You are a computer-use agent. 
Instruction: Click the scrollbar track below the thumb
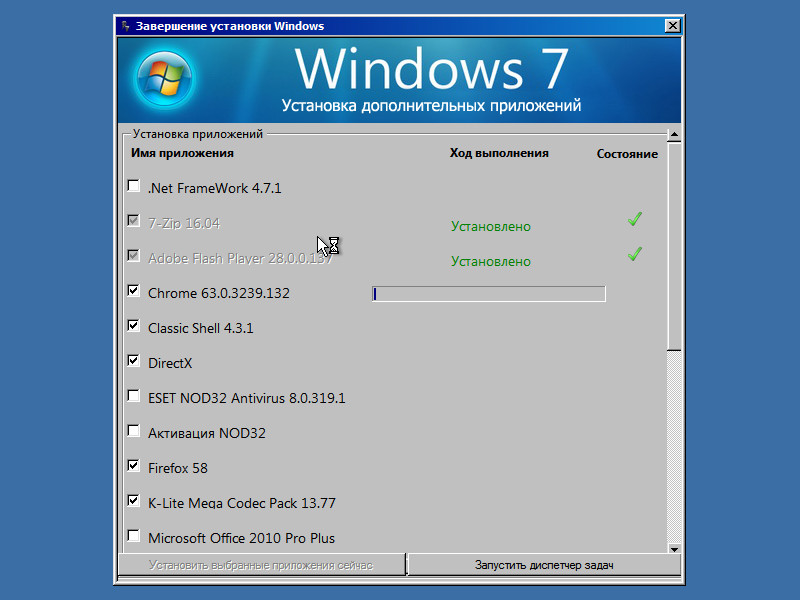tap(674, 447)
